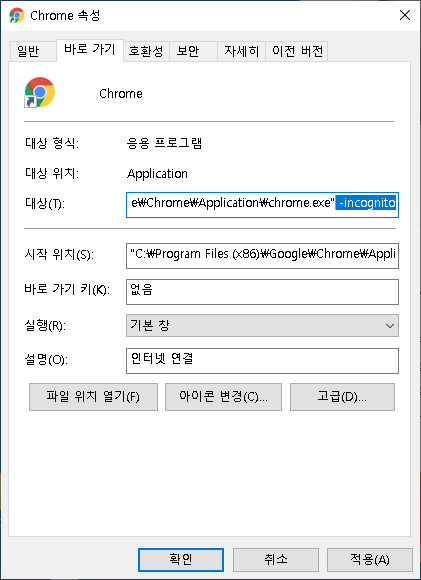Click the 파일 위치 열기(F) button
Screen dimensions: 421x580
click(93, 397)
